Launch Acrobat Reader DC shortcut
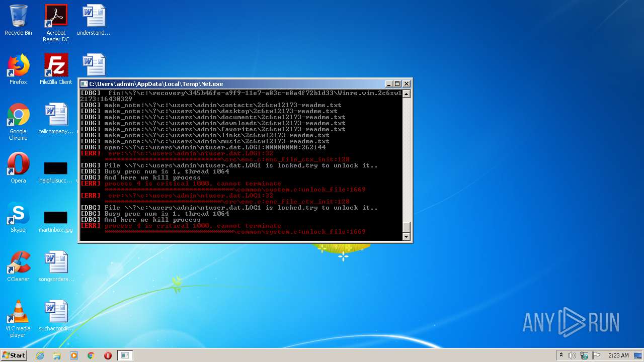Viewport: 644px width, 362px height. [56, 23]
